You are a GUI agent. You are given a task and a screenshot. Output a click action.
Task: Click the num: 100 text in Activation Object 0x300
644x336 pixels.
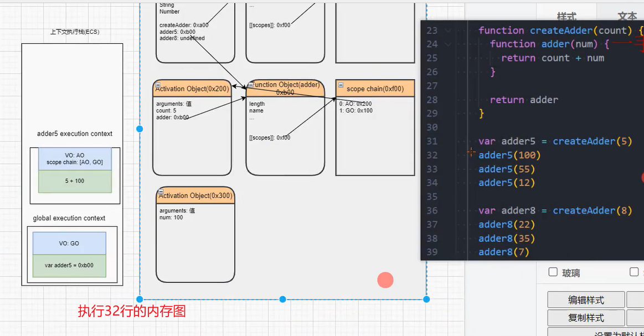(x=171, y=217)
